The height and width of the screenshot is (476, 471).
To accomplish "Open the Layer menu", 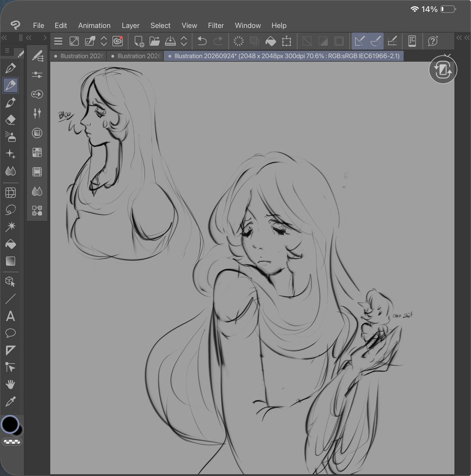I will click(x=131, y=25).
